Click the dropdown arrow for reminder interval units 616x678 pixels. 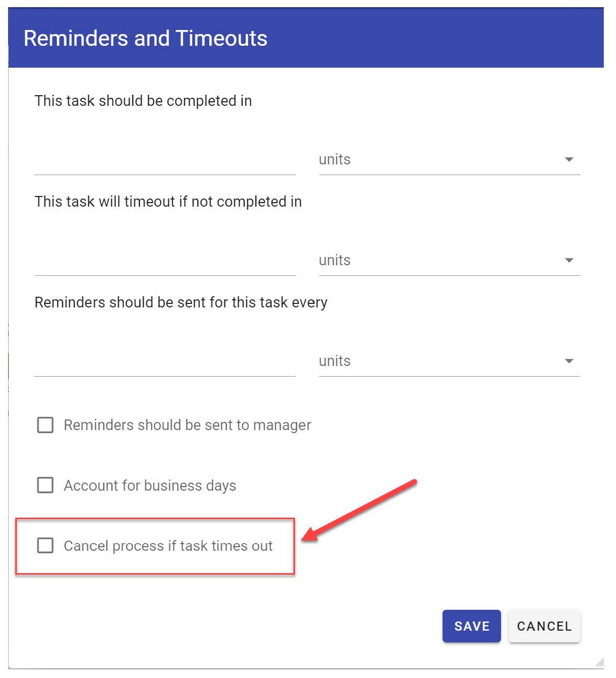click(x=569, y=361)
